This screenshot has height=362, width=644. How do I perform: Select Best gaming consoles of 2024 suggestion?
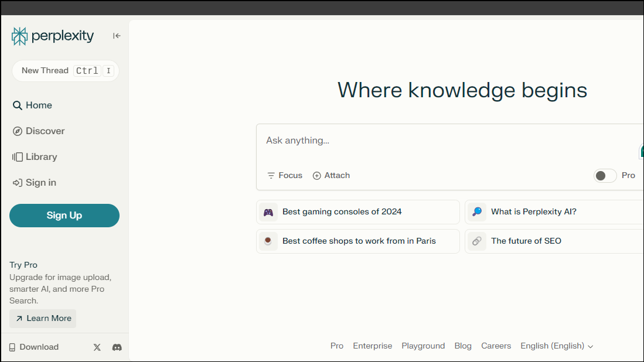tap(357, 212)
